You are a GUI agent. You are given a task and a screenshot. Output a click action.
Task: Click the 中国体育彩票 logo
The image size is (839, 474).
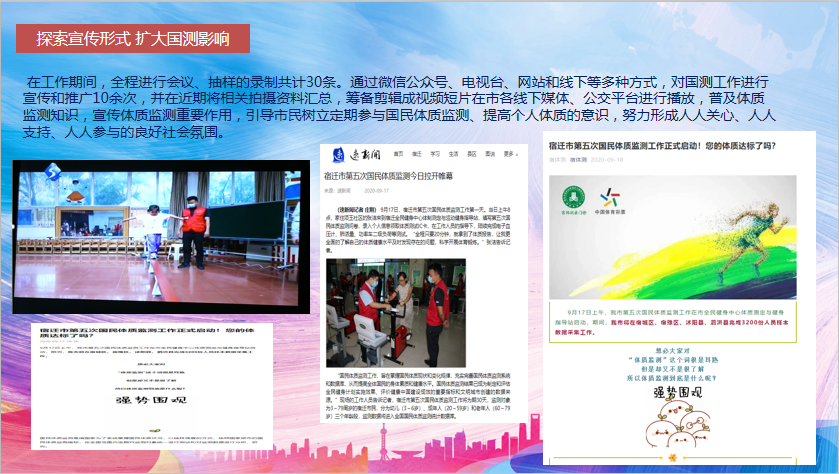click(x=609, y=201)
